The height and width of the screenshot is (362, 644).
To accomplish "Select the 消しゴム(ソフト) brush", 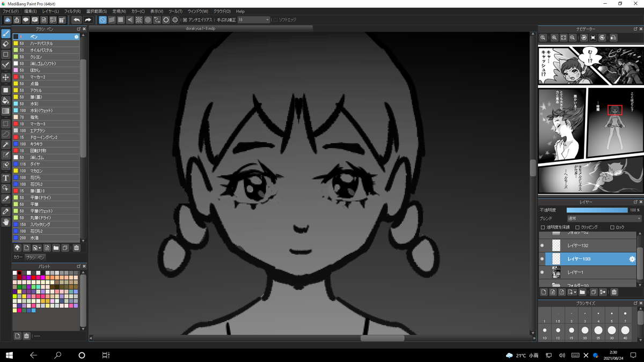I will [x=47, y=64].
